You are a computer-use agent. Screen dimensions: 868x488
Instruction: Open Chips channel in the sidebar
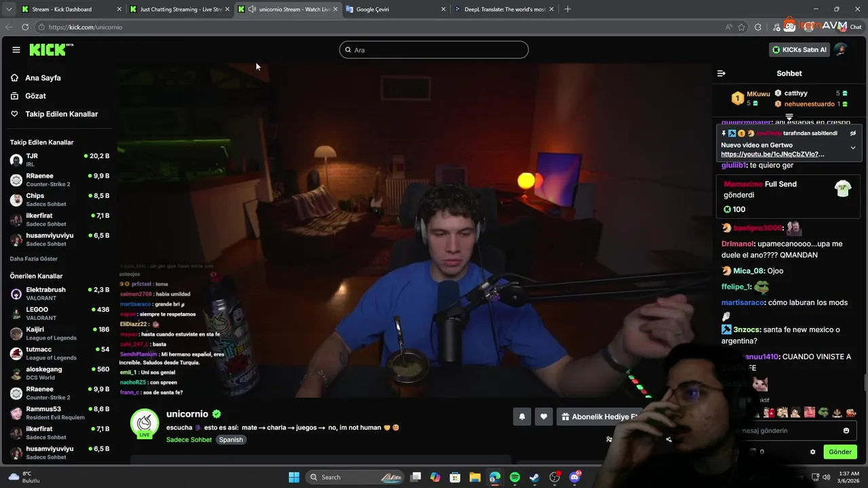[x=60, y=199]
